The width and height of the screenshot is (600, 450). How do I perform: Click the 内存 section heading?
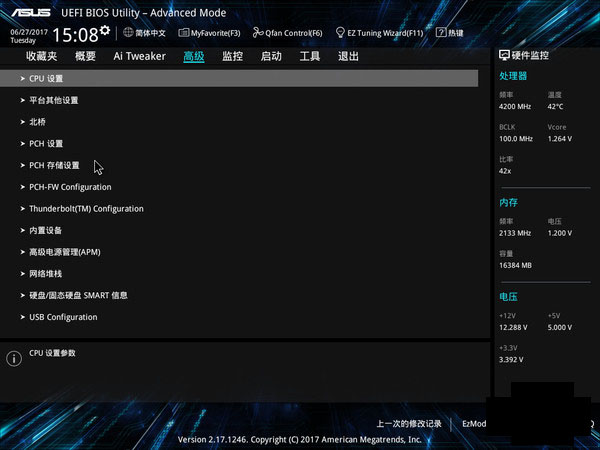509,202
